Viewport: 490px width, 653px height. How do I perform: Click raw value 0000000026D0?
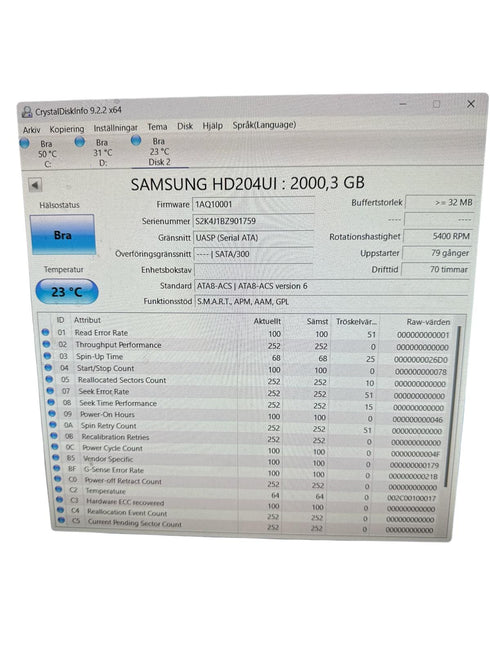tap(421, 359)
